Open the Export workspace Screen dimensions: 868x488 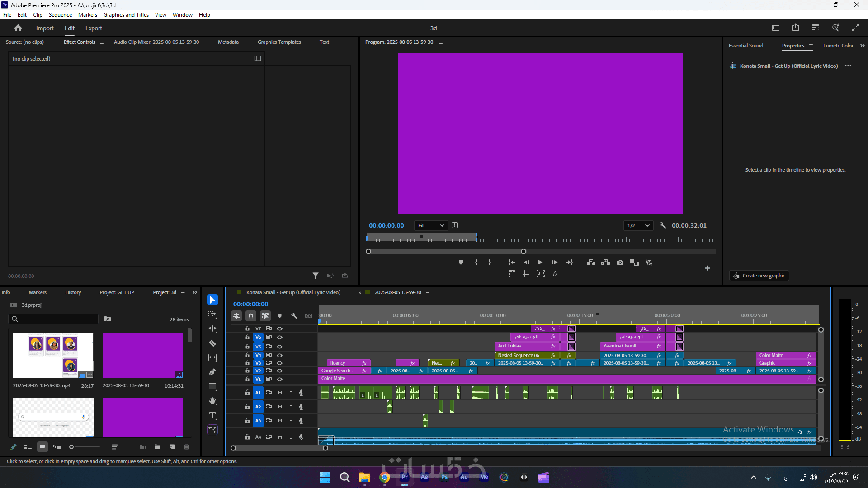point(94,28)
